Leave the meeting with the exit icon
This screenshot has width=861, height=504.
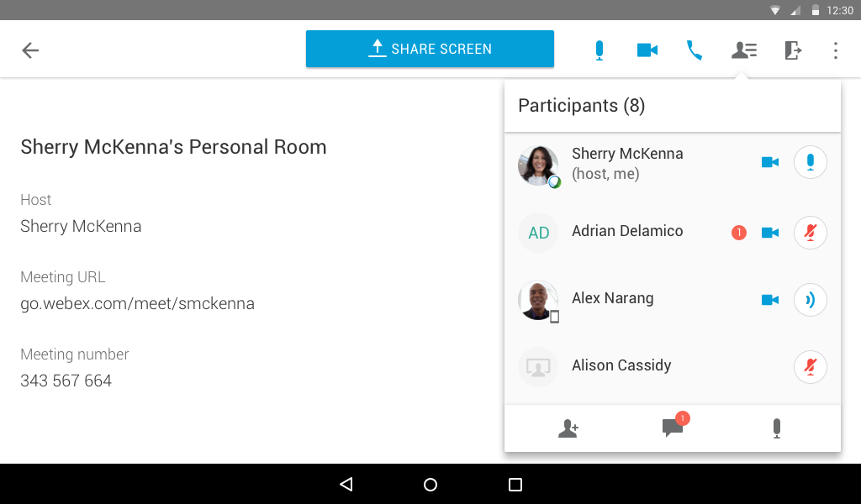point(792,50)
